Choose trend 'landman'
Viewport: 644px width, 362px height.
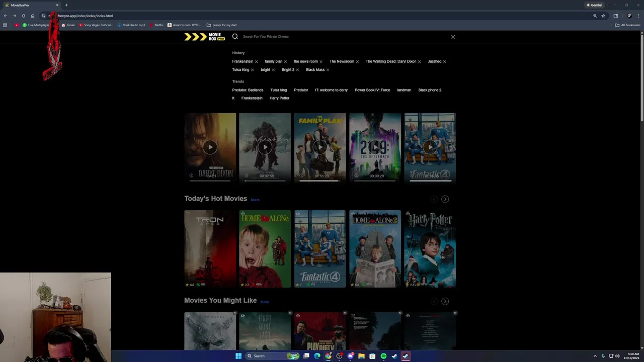404,90
